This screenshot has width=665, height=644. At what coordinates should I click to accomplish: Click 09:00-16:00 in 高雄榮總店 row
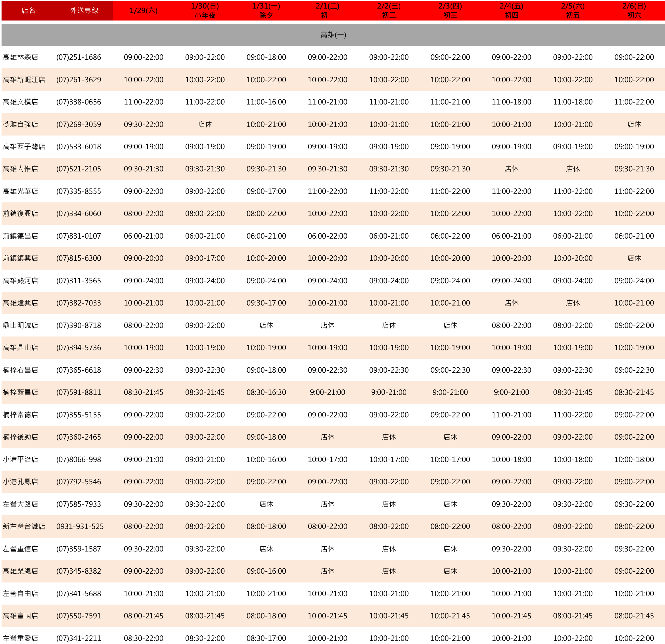pyautogui.click(x=266, y=571)
